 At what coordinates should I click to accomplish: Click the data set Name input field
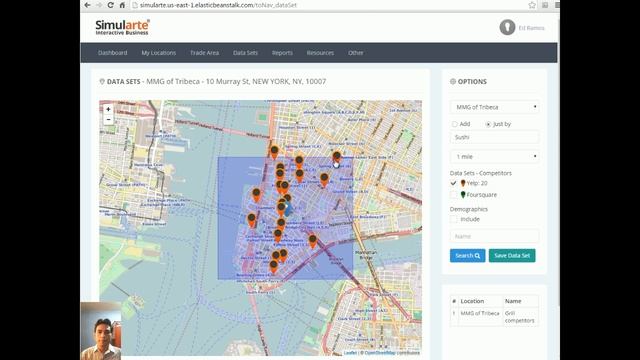coord(494,236)
